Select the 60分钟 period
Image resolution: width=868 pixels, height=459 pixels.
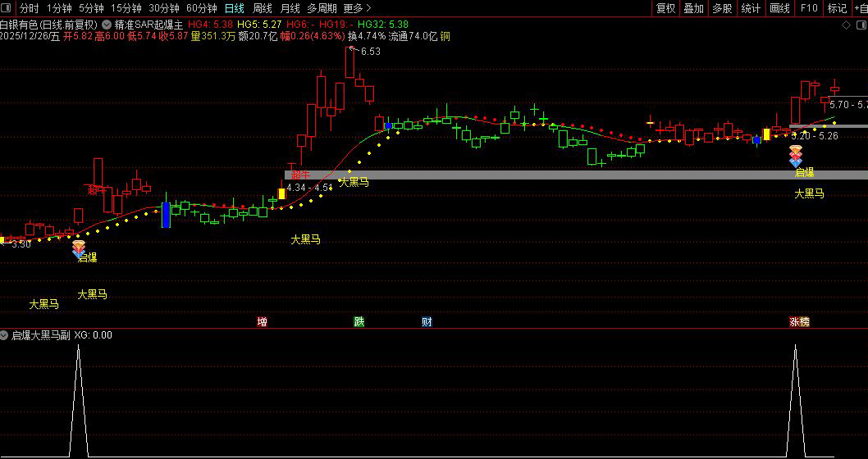click(202, 8)
